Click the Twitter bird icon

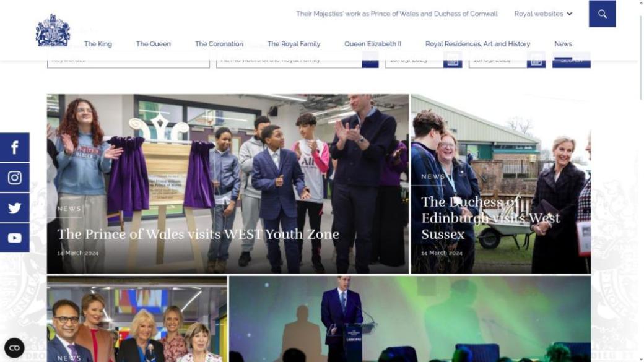14,208
